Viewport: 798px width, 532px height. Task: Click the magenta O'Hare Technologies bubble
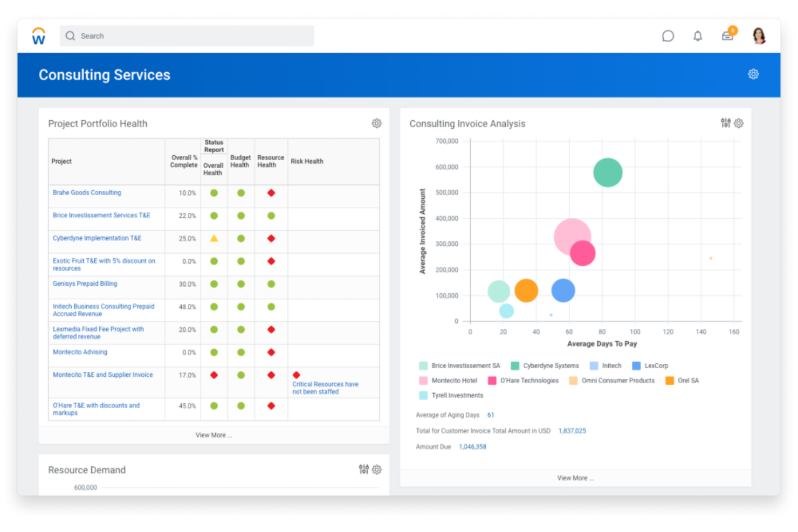pos(582,253)
